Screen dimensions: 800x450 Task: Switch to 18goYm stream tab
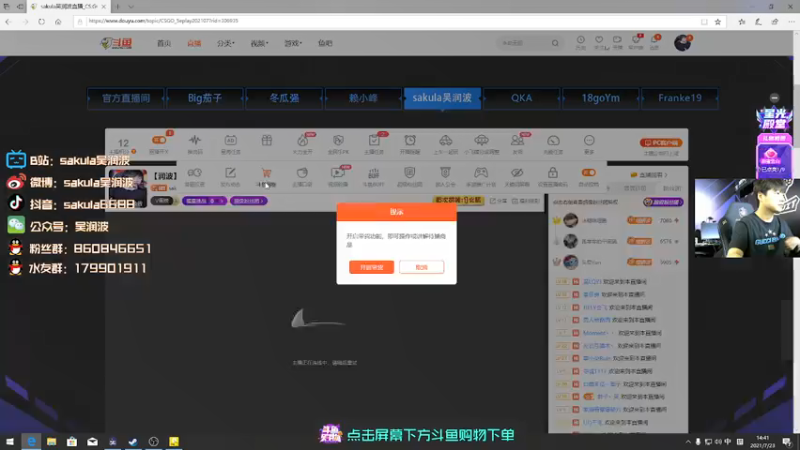click(601, 98)
